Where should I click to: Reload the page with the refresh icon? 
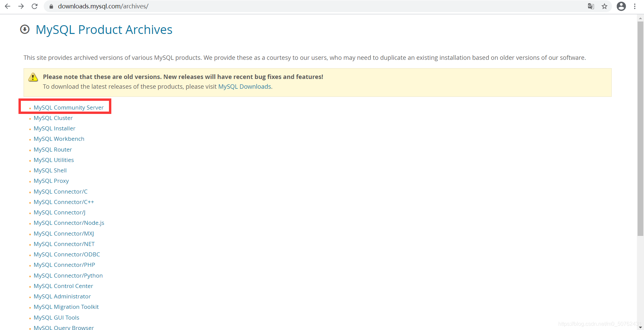(34, 6)
